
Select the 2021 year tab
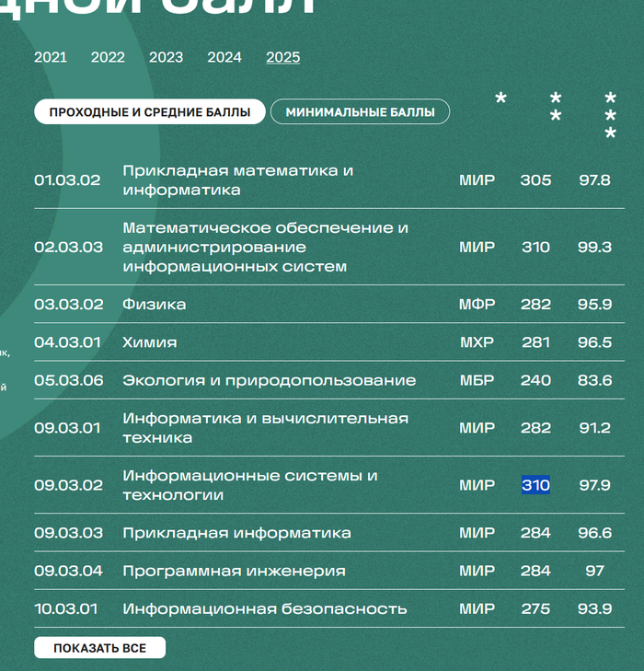(x=51, y=57)
